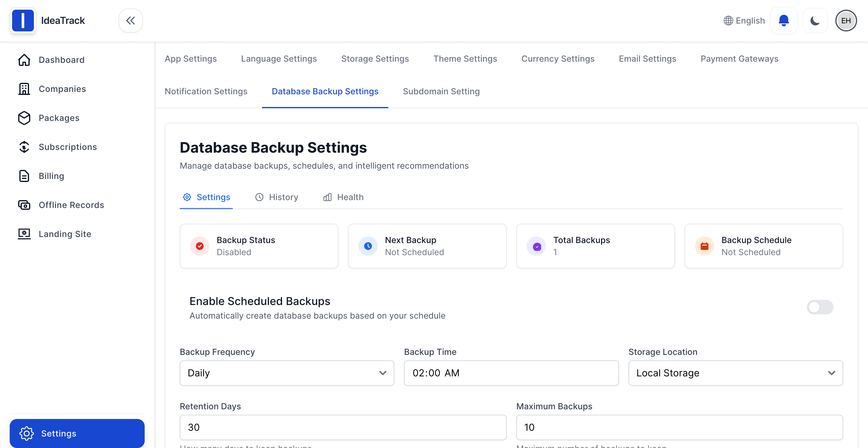Open Subscriptions from sidebar

pyautogui.click(x=67, y=147)
